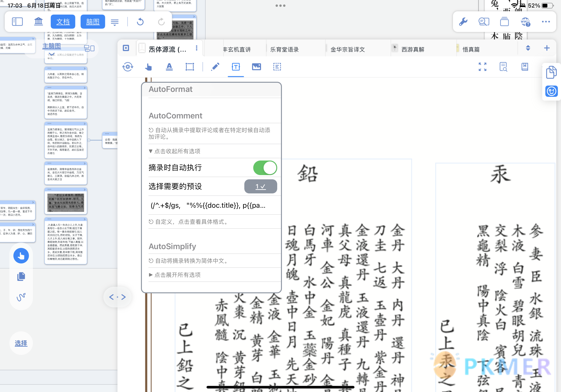Click the 选择 button
The height and width of the screenshot is (392, 561).
pos(21,343)
